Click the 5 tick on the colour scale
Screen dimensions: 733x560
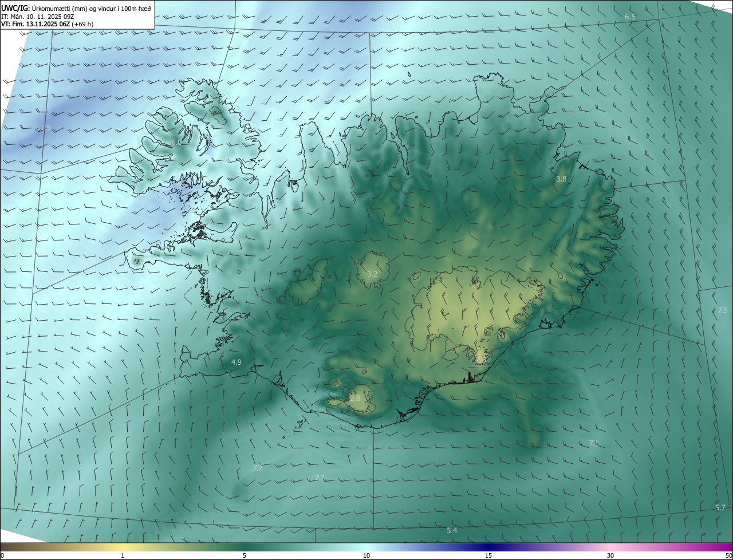[x=245, y=556]
